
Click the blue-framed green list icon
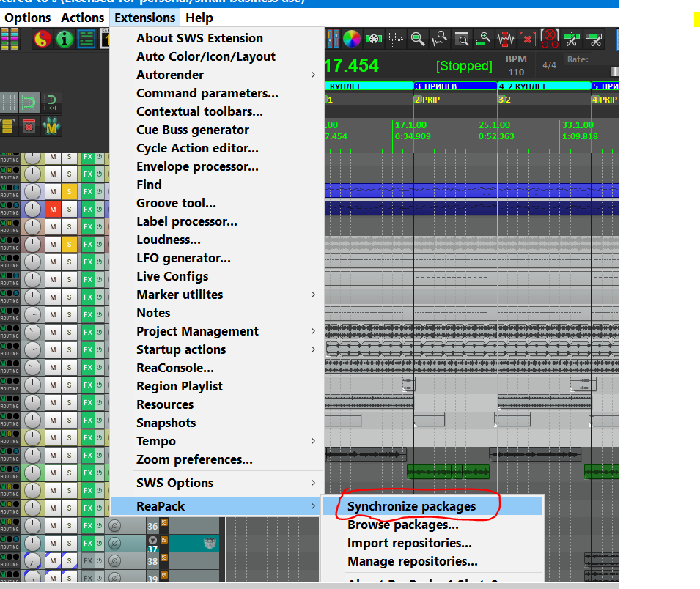click(86, 40)
